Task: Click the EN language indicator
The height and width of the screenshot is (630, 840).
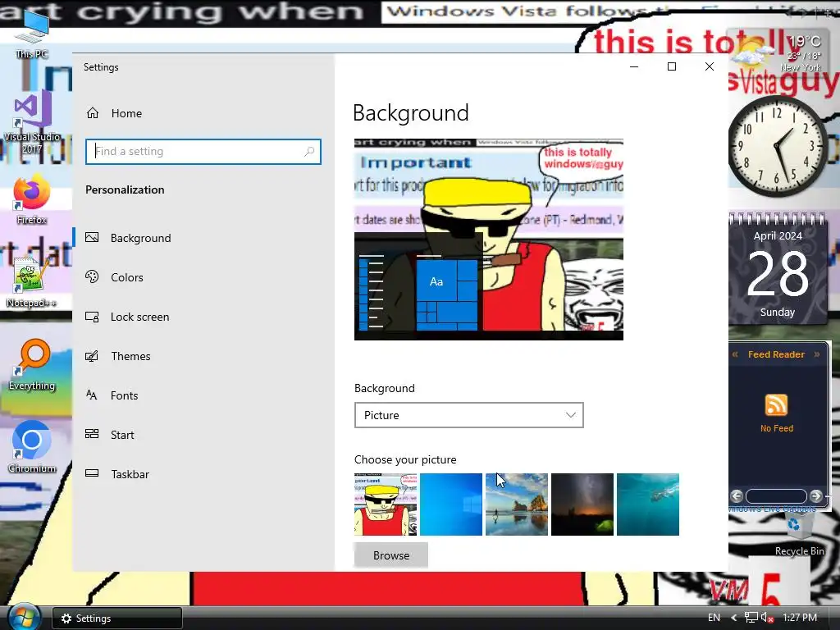Action: click(x=714, y=618)
